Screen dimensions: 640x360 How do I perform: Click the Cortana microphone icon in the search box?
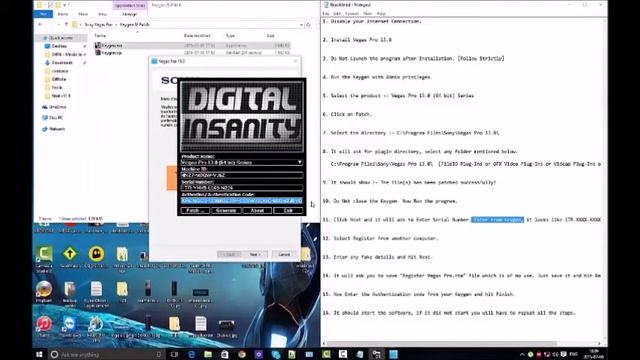pos(159,354)
